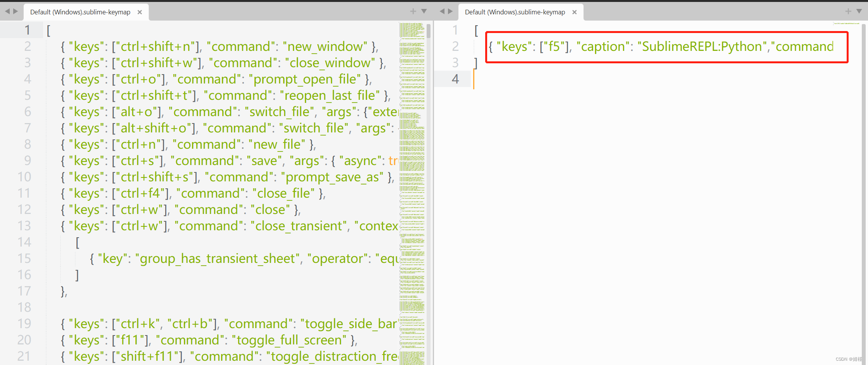Close the right pane keymap tab
The height and width of the screenshot is (365, 868).
pyautogui.click(x=574, y=12)
